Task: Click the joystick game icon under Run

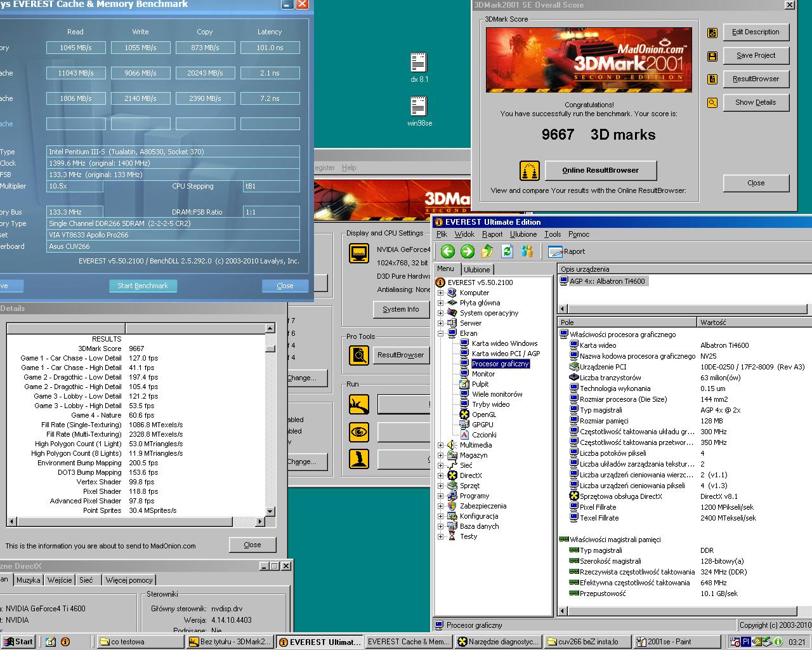Action: 359,459
